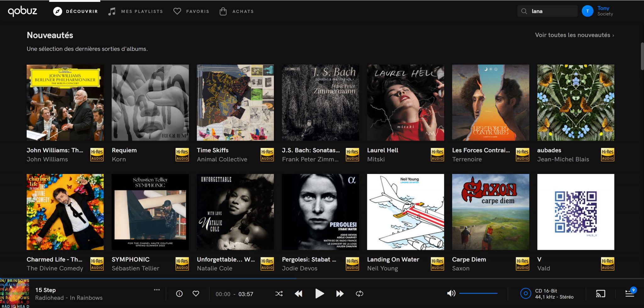Viewport: 644px width, 308px height.
Task: Click Hi-Res Audio badge for Landing On Water
Action: coord(437,264)
